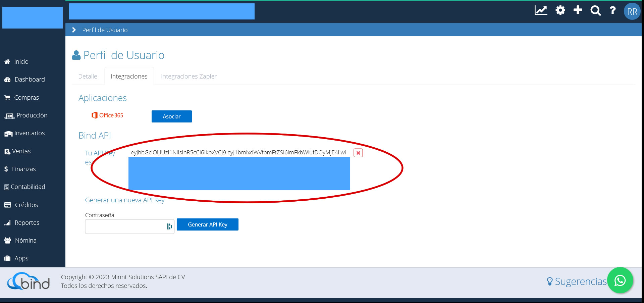This screenshot has height=303, width=644.
Task: Click password manager icon in Contraseña field
Action: click(169, 226)
